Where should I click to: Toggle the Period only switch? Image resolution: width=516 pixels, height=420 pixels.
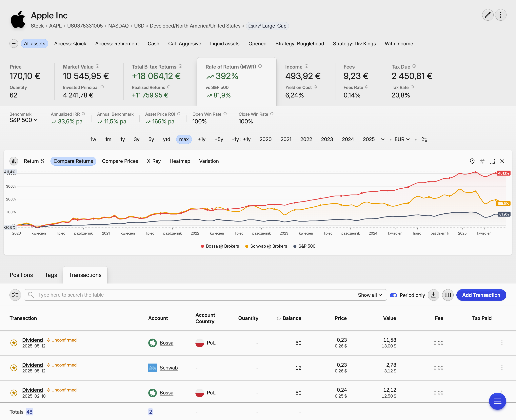393,295
